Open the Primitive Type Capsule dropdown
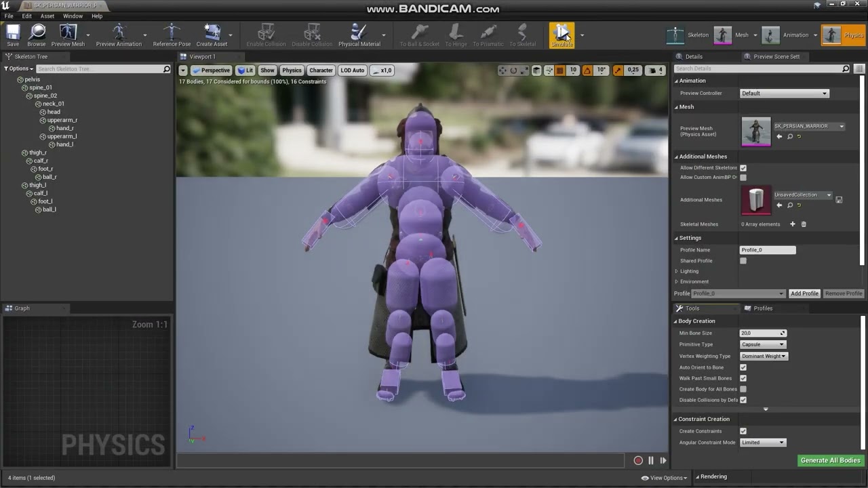The height and width of the screenshot is (488, 868). (762, 344)
